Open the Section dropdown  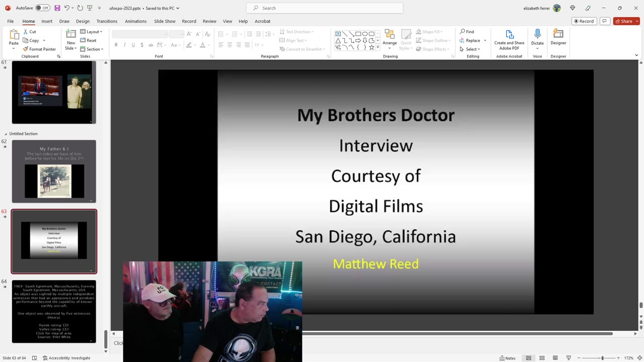click(92, 49)
